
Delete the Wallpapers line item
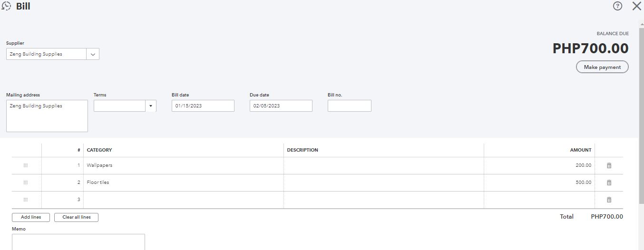[x=609, y=165]
